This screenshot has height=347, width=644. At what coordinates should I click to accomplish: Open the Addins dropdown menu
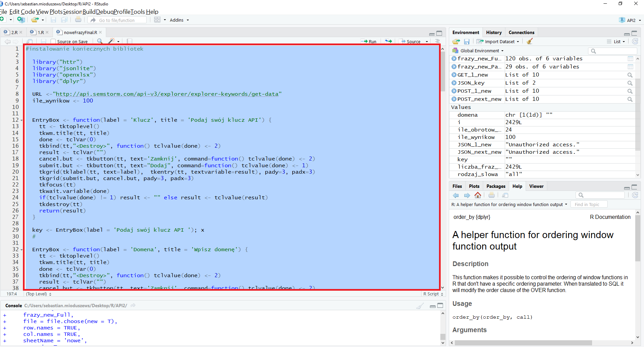point(179,20)
